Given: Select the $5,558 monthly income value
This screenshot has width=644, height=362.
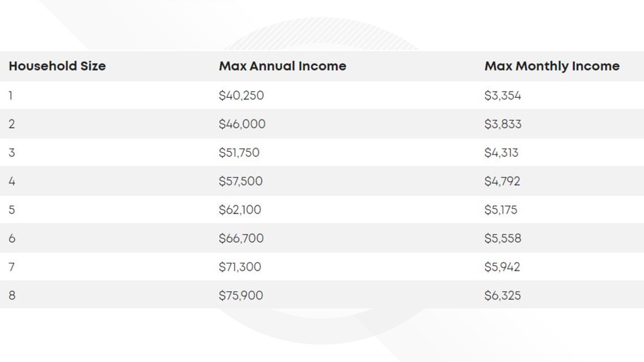Looking at the screenshot, I should pos(503,238).
